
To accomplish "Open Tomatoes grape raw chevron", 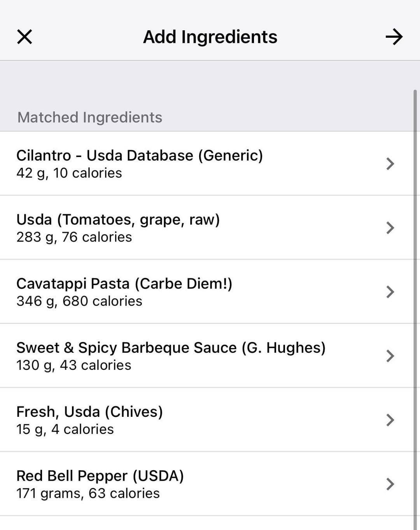I will point(390,227).
